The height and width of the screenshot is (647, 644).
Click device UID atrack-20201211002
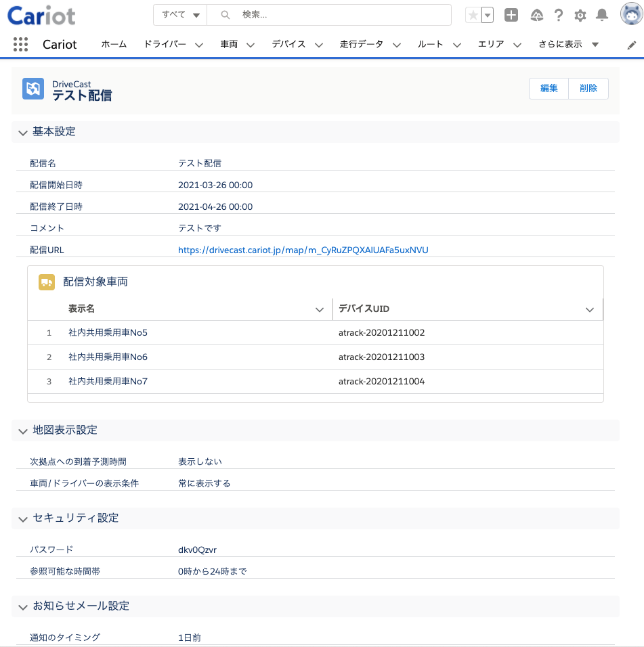click(x=381, y=332)
